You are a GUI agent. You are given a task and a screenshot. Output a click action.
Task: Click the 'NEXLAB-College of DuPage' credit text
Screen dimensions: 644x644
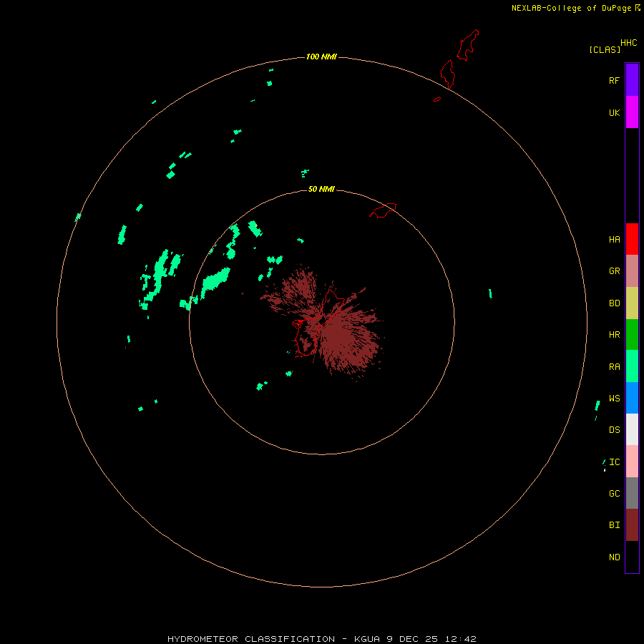[x=571, y=8]
